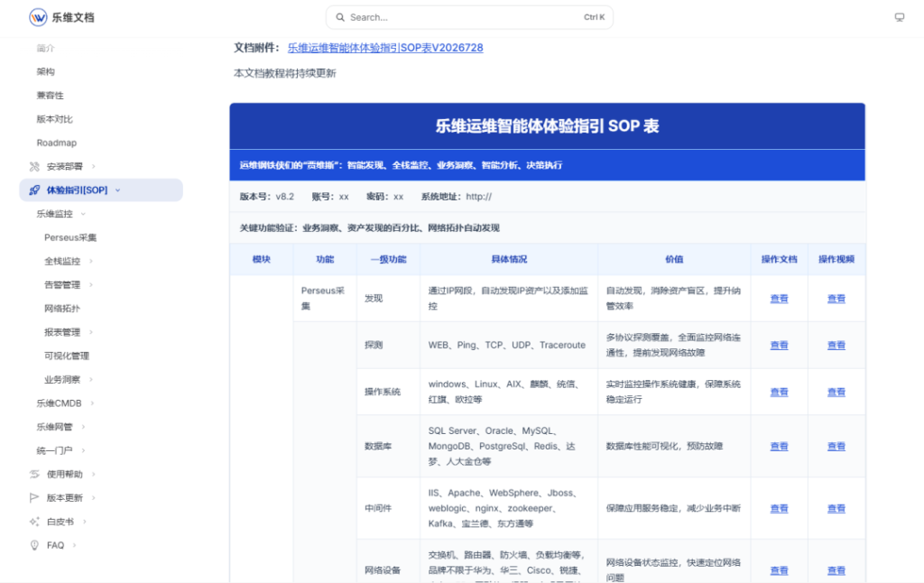Click the 乐维运维智能体体验指引 SOP 表 title banner
The image size is (924, 583).
coord(548,126)
